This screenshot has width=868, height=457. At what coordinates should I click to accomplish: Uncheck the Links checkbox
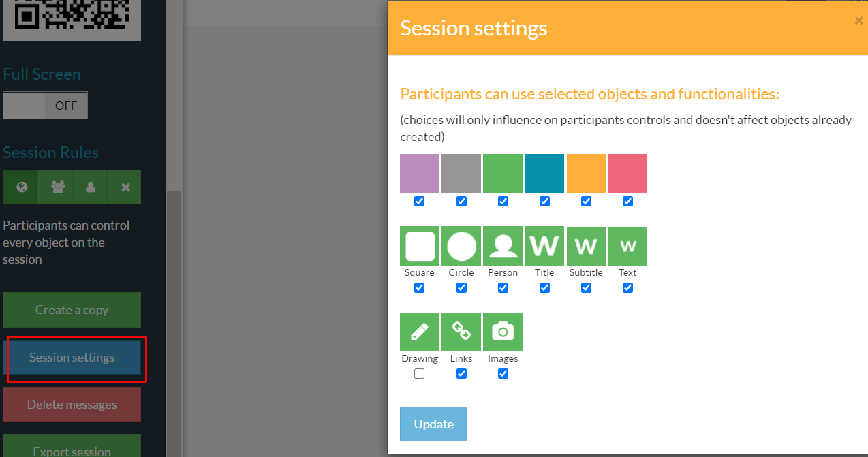(x=461, y=373)
